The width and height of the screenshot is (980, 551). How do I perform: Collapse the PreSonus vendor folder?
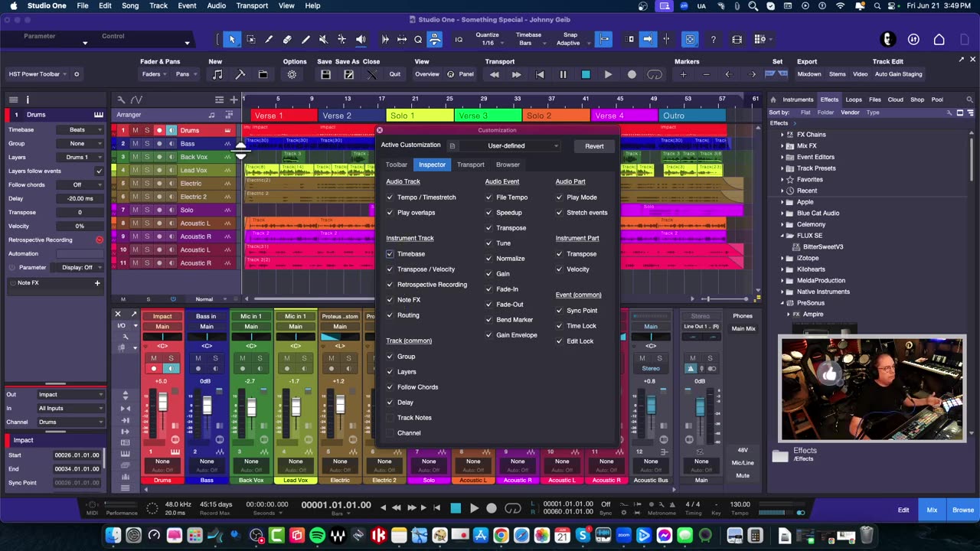(782, 303)
